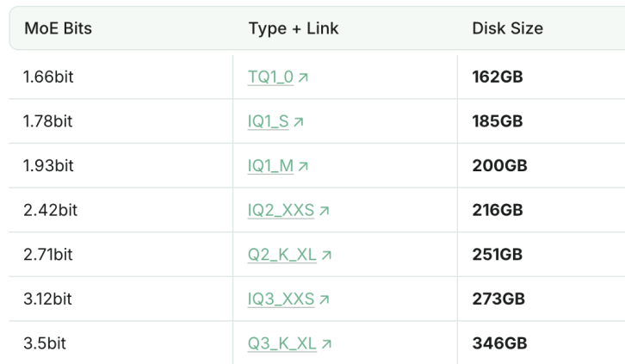Click the external arrow icon beside Q3_K_XL
The image size is (625, 364).
(x=326, y=344)
